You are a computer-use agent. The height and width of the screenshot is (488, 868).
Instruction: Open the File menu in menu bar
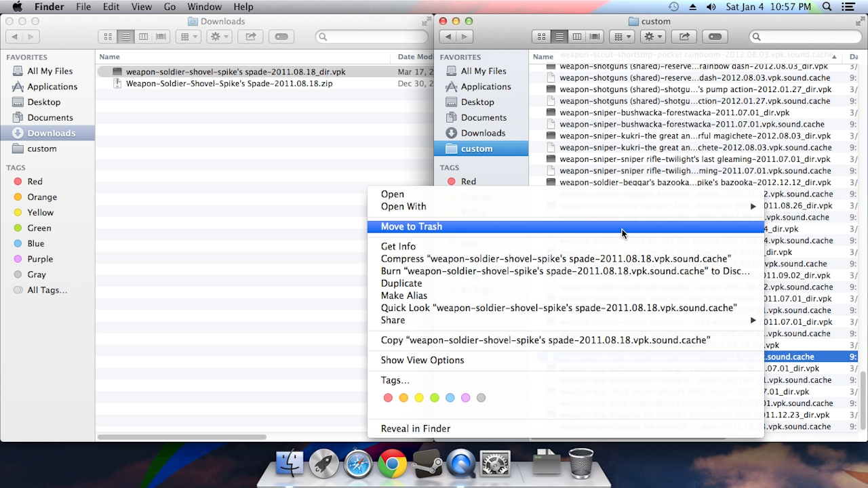pos(83,7)
